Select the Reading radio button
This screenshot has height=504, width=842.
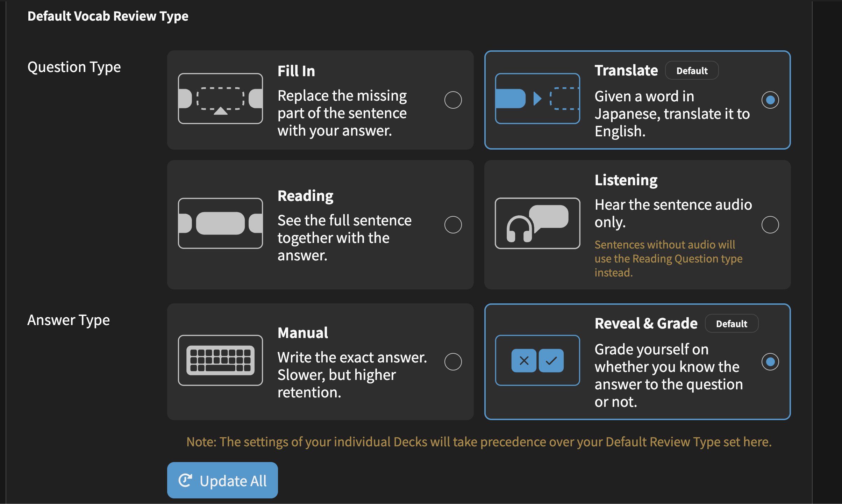tap(453, 225)
